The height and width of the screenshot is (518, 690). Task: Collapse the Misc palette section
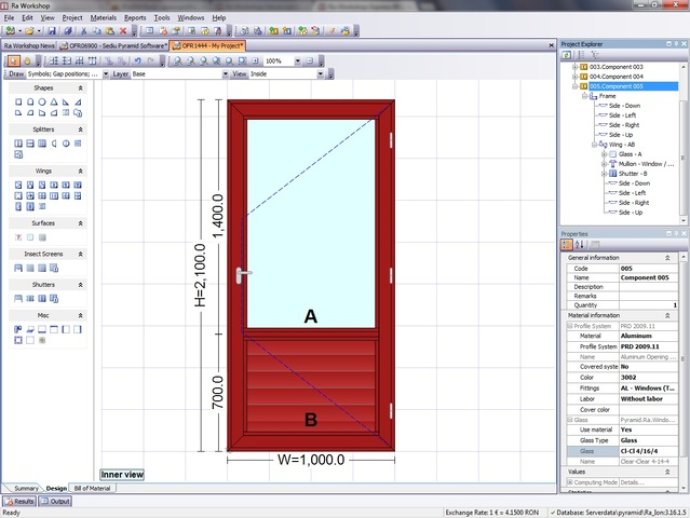tap(81, 316)
